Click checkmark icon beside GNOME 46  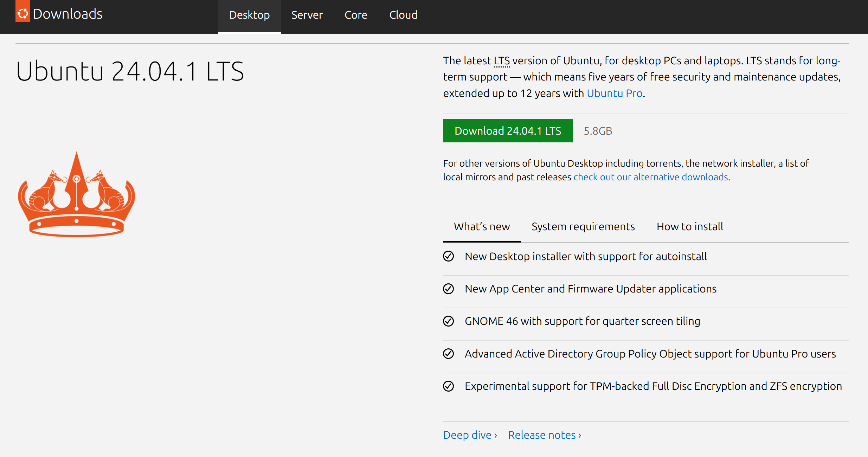[448, 321]
